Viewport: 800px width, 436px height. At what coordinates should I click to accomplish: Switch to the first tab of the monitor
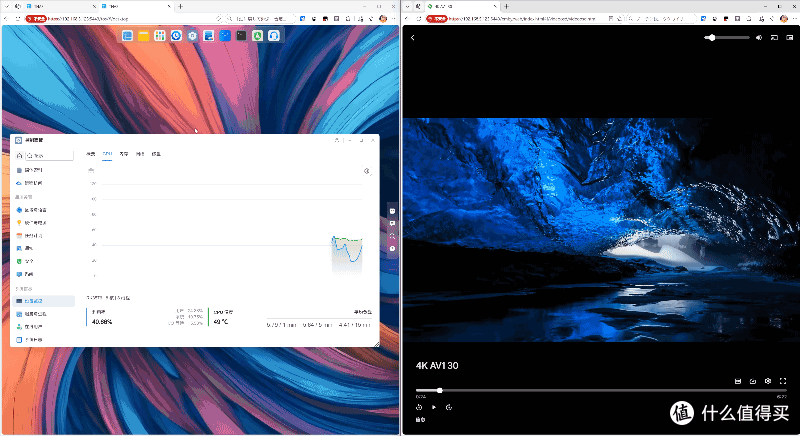(91, 154)
